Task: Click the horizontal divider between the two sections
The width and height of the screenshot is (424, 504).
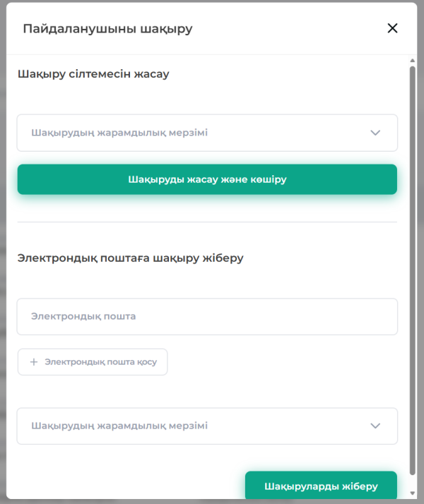Action: pos(207,222)
